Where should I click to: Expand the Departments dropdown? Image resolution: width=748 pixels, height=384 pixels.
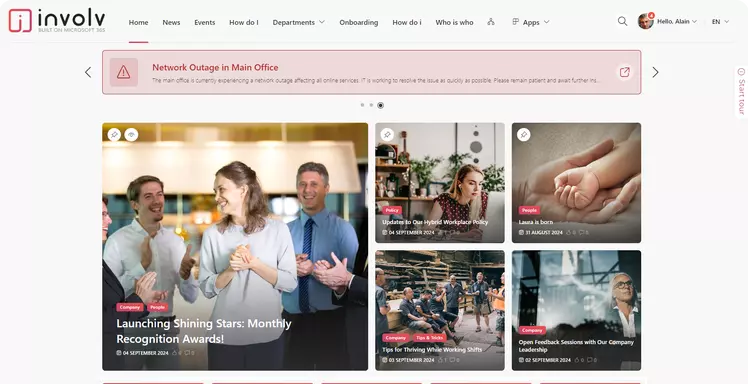299,22
